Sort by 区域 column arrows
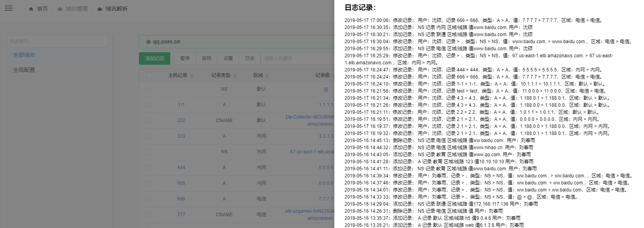Viewport: 644px width, 228px height. click(267, 75)
